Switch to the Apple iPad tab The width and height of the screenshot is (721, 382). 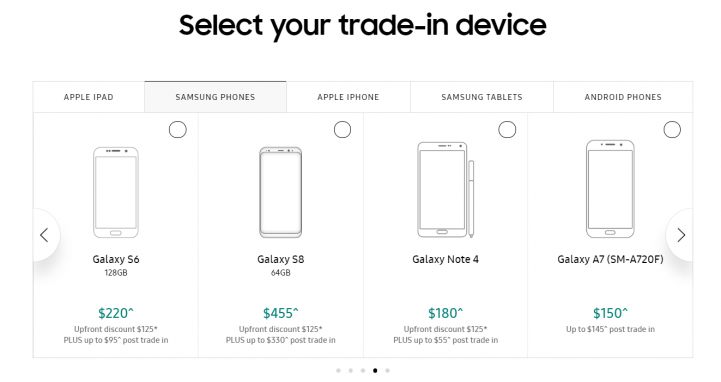click(x=89, y=97)
